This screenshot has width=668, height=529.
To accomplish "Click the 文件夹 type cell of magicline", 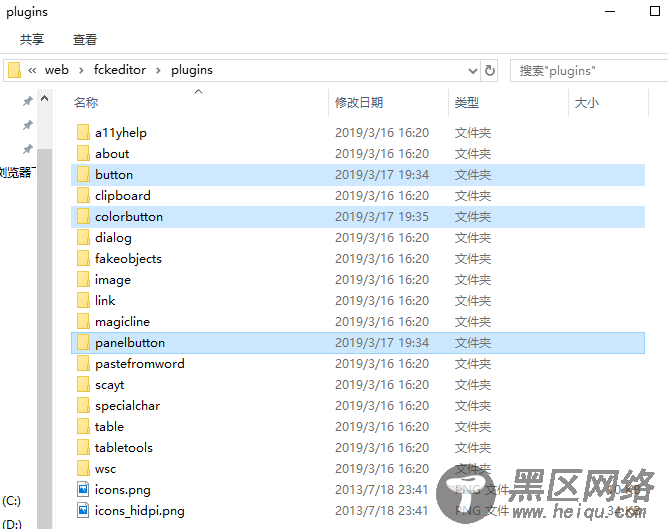I will click(473, 322).
